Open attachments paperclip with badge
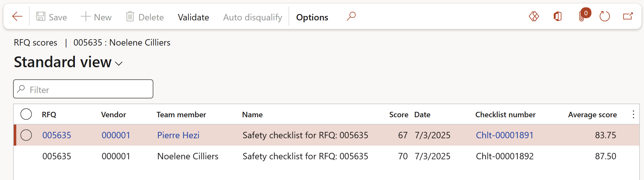 coord(582,16)
